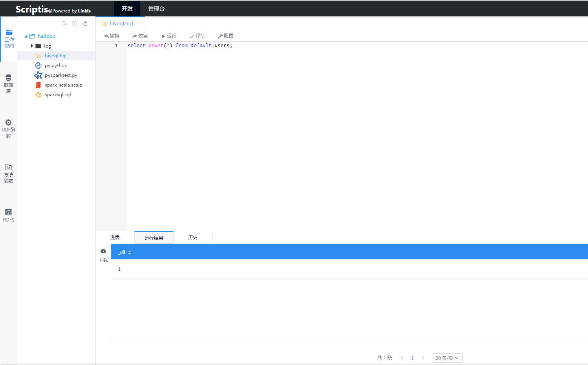Undo the last edit
Viewport: 588px width, 365px height.
pyautogui.click(x=112, y=36)
